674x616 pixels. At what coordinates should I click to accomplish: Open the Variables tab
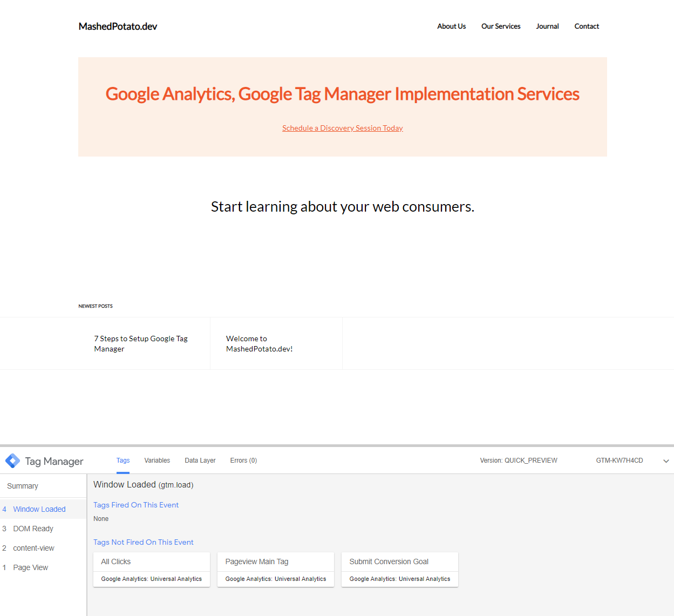(157, 461)
